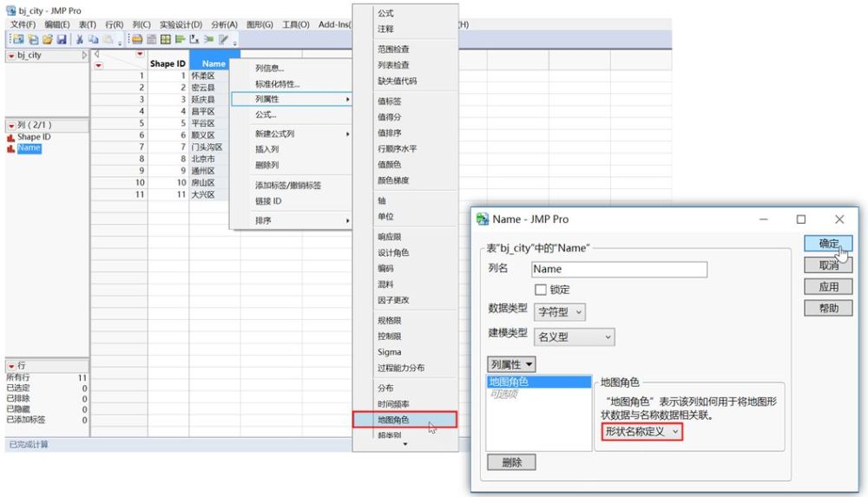Open the 行 panel red triangle menu
The image size is (868, 497).
tap(11, 366)
